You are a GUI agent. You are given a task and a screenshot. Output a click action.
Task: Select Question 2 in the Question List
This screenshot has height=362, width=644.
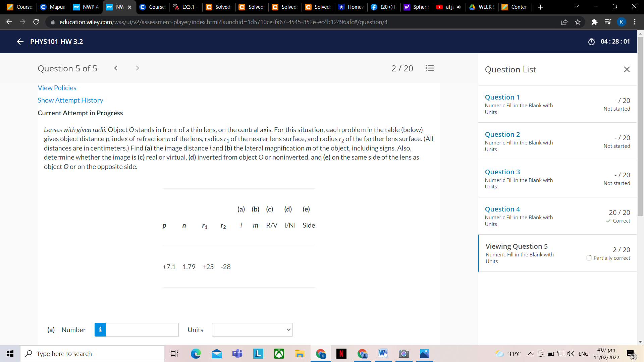[502, 134]
